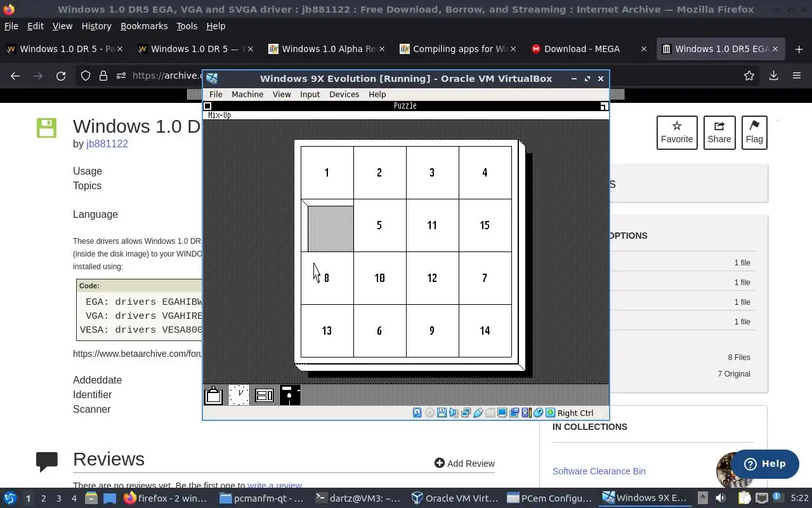Open PCem Configuration taskbar entry
Screen dimensions: 812x508
549,498
